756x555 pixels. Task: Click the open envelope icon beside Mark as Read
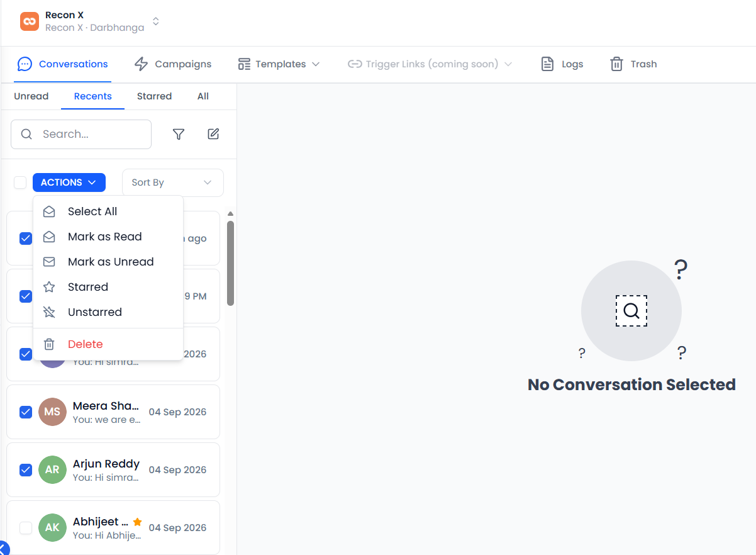[49, 237]
